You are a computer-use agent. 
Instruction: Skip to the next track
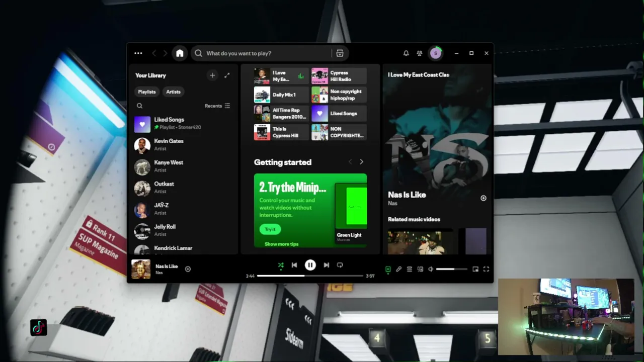point(326,265)
